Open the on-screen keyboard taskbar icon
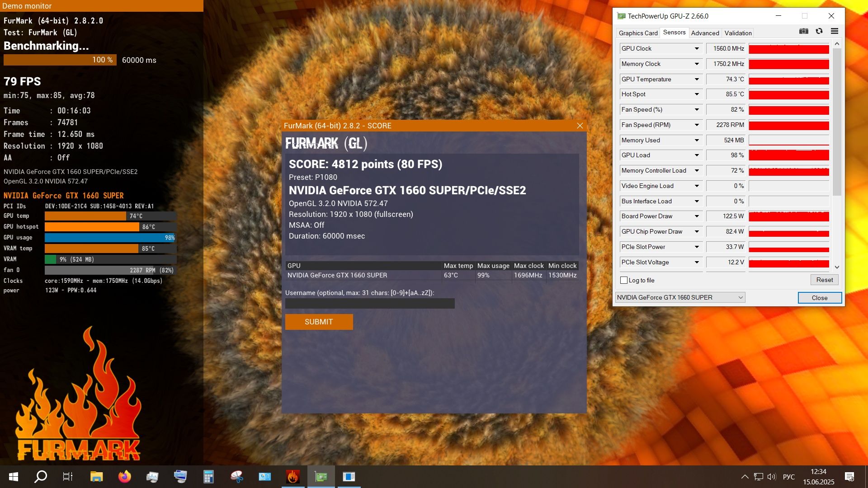Viewport: 868px width, 488px height. coord(180,477)
